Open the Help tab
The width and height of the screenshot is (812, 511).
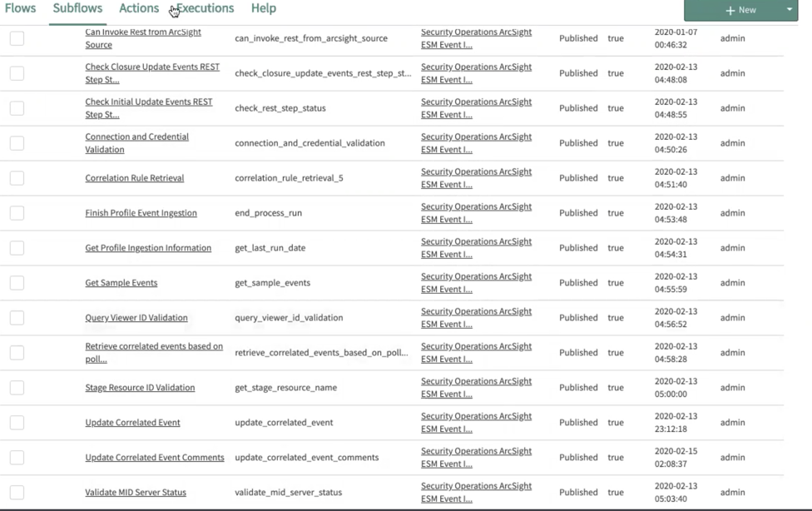(x=264, y=8)
